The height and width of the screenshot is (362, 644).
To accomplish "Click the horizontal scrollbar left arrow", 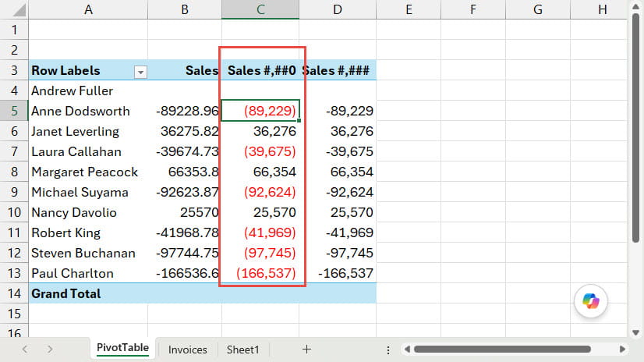I will (407, 350).
